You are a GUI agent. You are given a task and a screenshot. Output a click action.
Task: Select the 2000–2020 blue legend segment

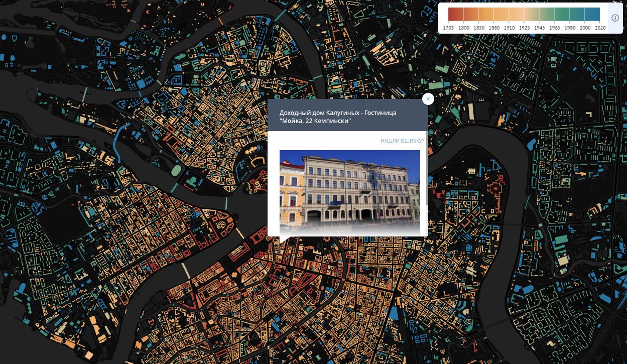pos(592,14)
